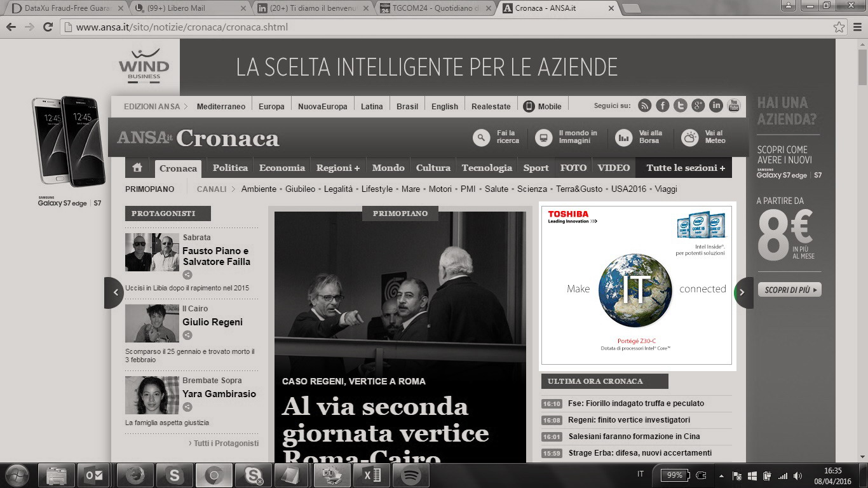Open the Sport section
Viewport: 868px width, 488px height.
point(536,168)
